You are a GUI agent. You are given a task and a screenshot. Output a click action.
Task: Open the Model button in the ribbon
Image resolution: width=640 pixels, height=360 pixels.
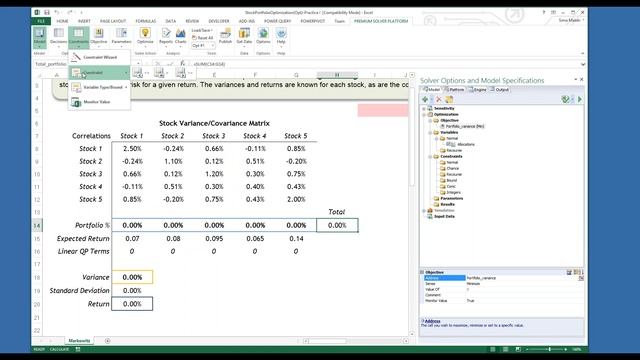40,38
